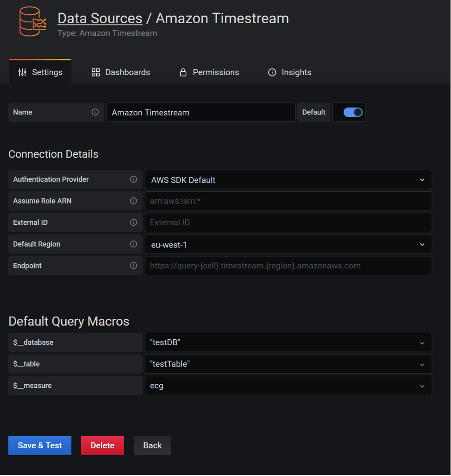451x476 pixels.
Task: Click the Connection Details heading
Action: (x=53, y=154)
